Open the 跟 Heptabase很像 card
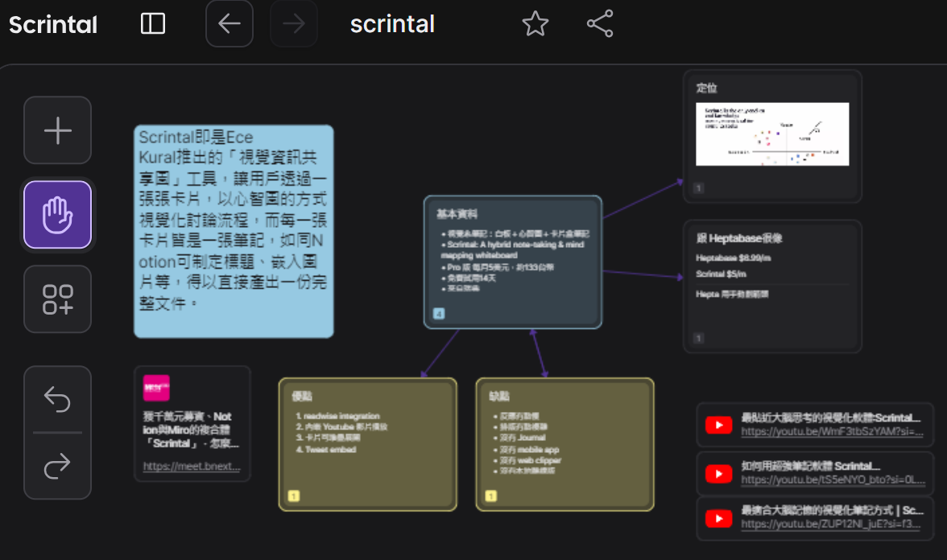This screenshot has height=560, width=947. (772, 286)
